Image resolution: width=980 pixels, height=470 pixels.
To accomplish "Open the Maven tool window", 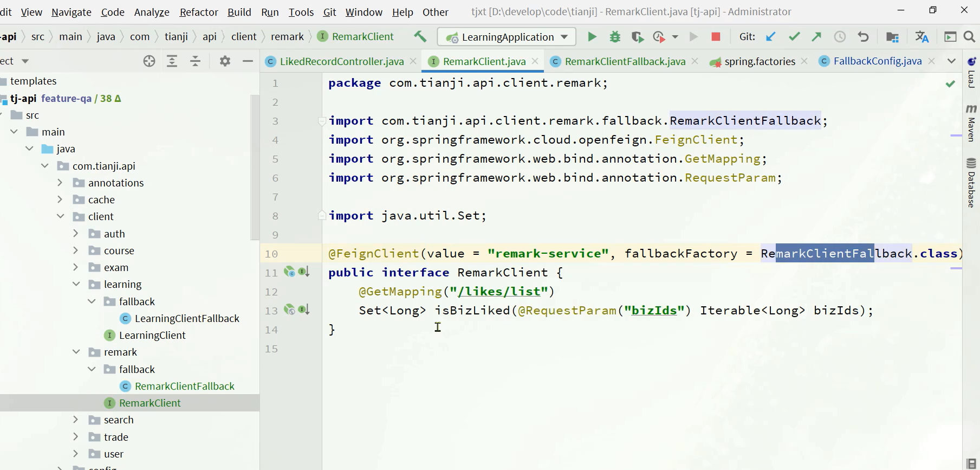I will tap(971, 123).
